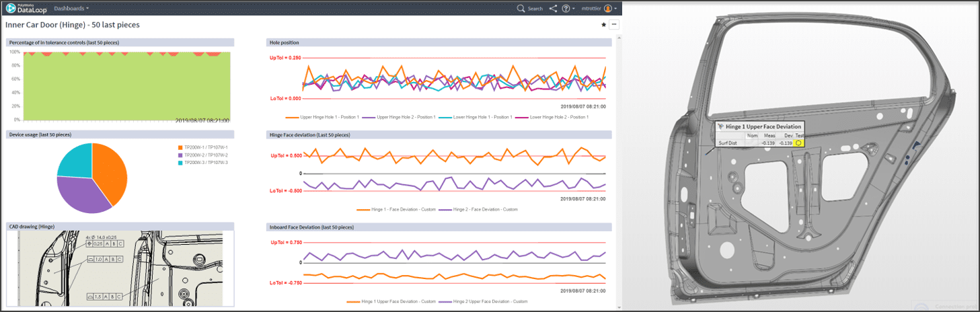Open the dashboard options ellipsis button
980x312 pixels.
614,25
